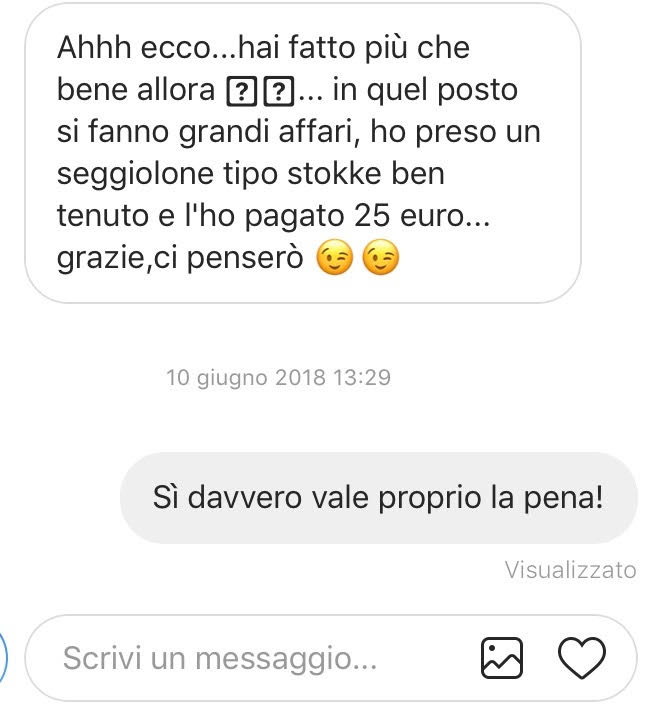Click the word 'seggiolone' in the message
Screen dimensions: 654x718
click(136, 176)
